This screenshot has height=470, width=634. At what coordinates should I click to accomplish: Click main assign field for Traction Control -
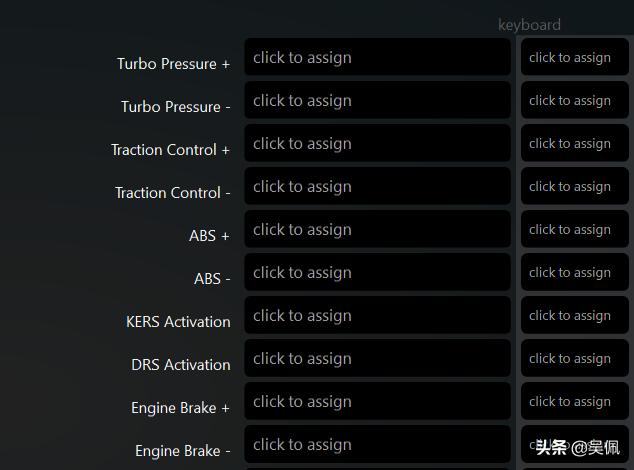click(377, 187)
